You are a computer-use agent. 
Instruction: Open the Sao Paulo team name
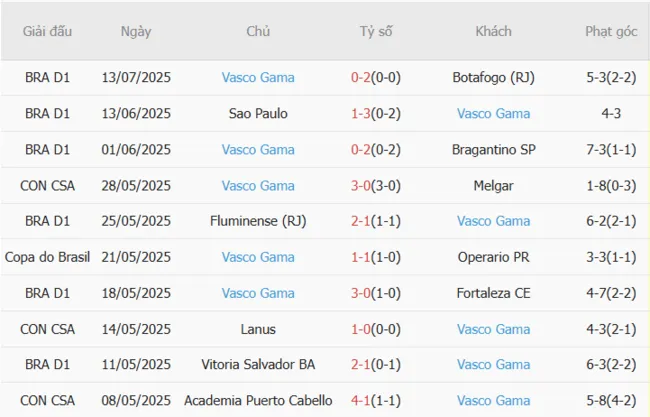(x=258, y=113)
